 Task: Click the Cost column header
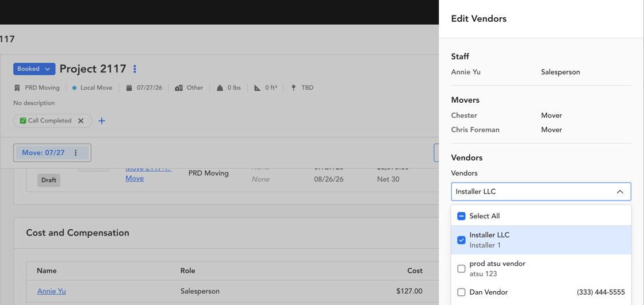pyautogui.click(x=415, y=271)
